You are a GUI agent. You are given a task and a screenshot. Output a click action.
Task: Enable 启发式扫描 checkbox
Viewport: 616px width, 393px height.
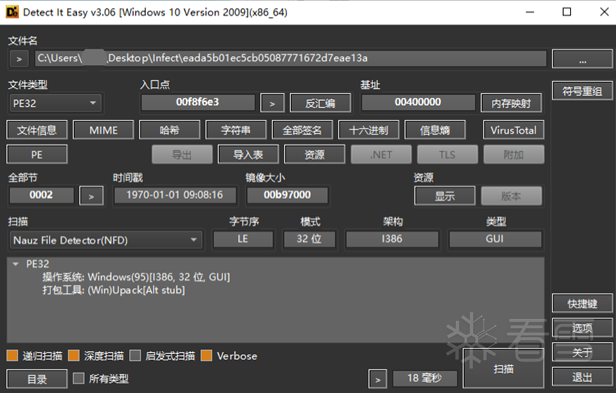(135, 356)
